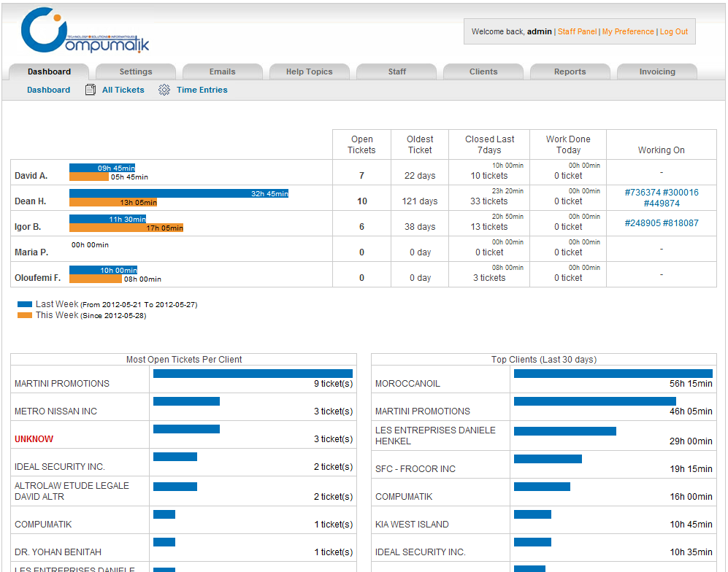Viewport: 728px width, 572px height.
Task: Click the All Tickets document icon
Action: pos(91,90)
